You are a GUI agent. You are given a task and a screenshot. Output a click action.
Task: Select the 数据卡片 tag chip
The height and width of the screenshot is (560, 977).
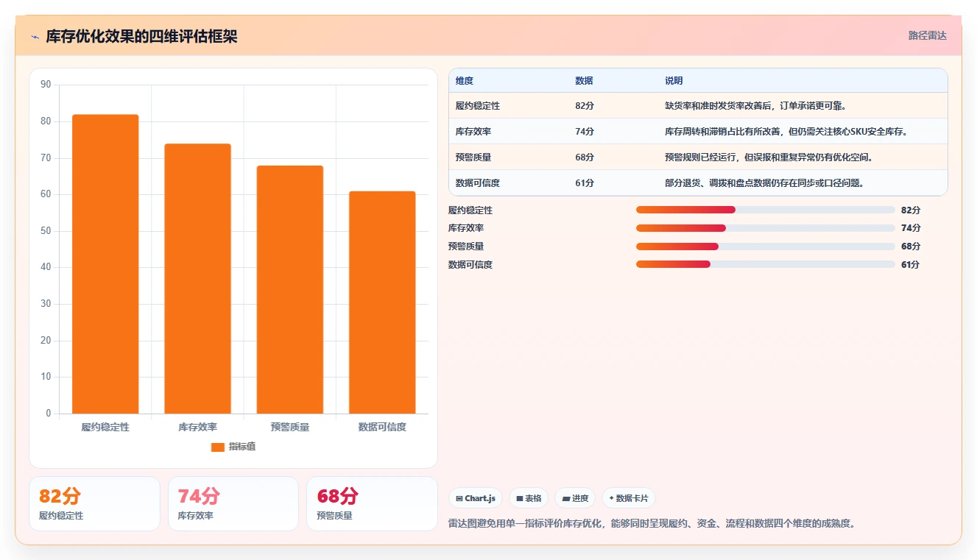628,498
